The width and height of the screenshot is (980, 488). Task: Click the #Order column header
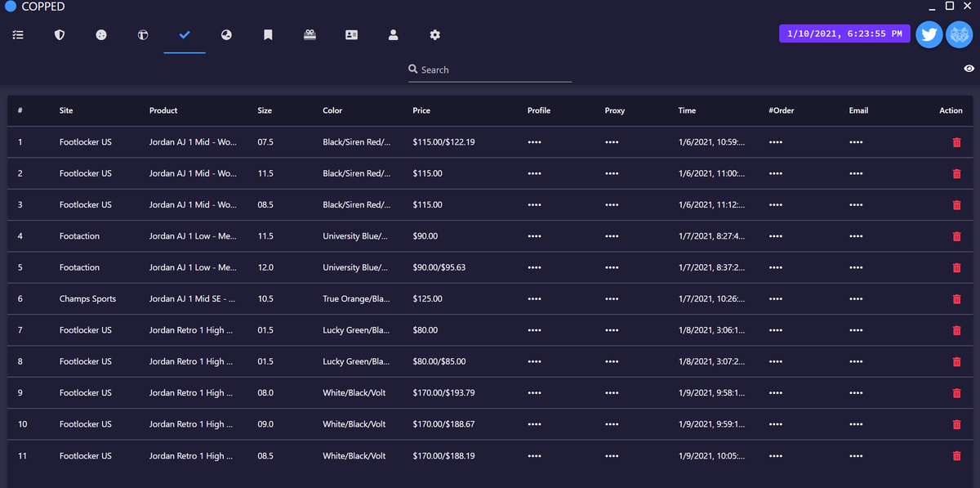point(782,110)
